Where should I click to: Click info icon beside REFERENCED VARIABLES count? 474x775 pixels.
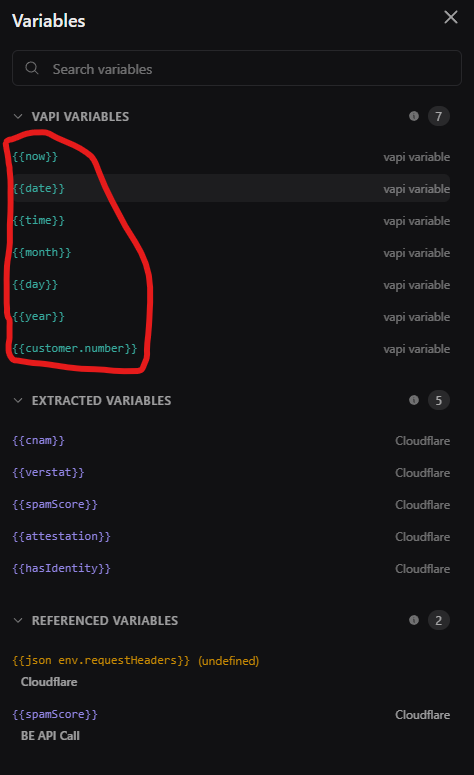pyautogui.click(x=414, y=620)
